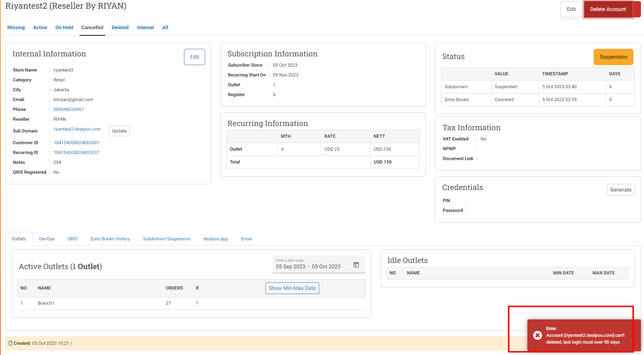Switch to the Internal tab
The image size is (644, 355).
pos(145,28)
